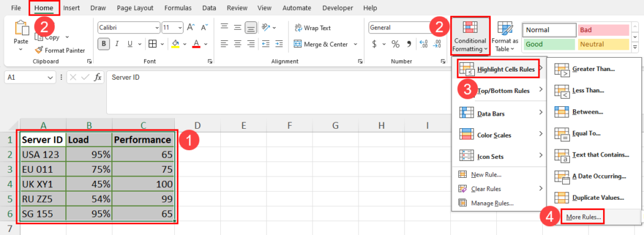Toggle Wrap Text
Viewport: 644px width, 235px height.
(313, 28)
